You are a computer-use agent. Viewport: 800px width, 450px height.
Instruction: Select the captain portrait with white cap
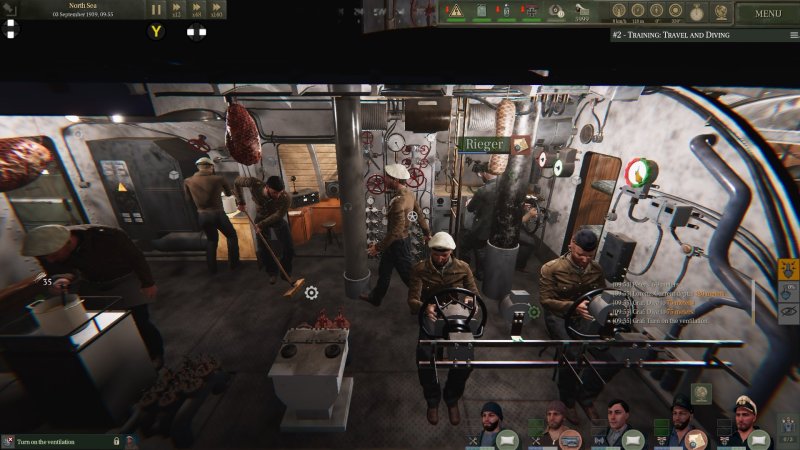click(745, 414)
